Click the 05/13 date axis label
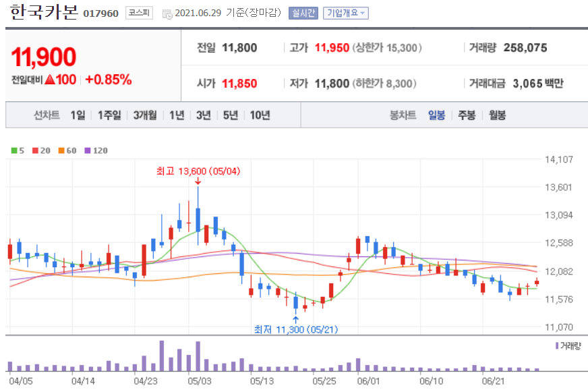588x392 pixels. (x=262, y=381)
